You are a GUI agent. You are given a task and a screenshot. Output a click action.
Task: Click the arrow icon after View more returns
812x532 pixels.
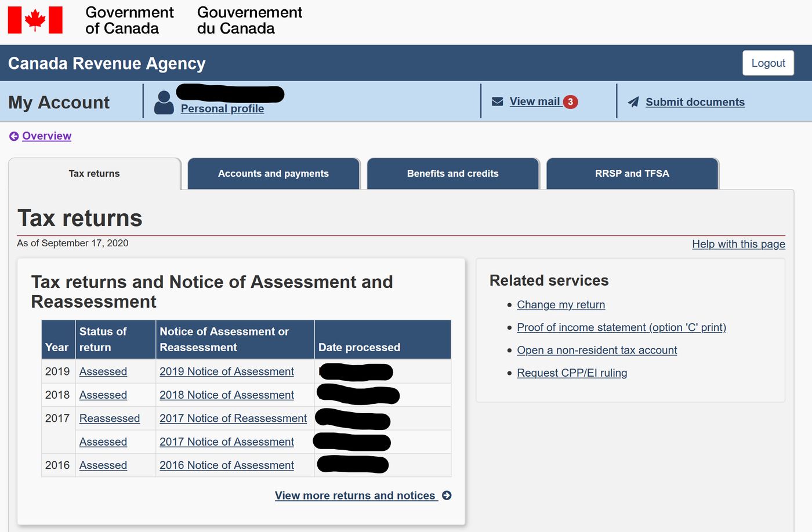point(447,495)
